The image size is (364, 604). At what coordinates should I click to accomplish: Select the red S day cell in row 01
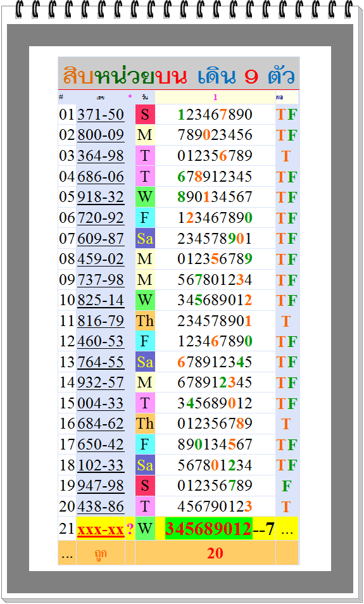point(145,115)
